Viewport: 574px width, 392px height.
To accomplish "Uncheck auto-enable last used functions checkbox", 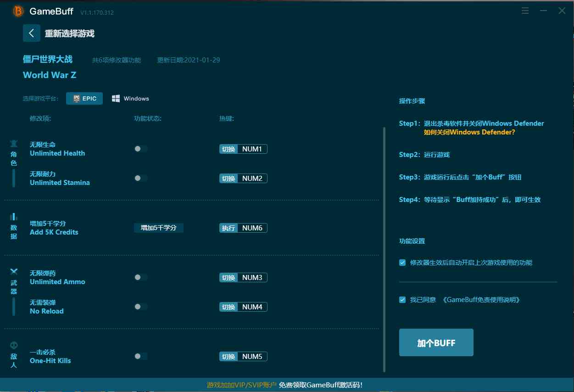I will coord(402,263).
